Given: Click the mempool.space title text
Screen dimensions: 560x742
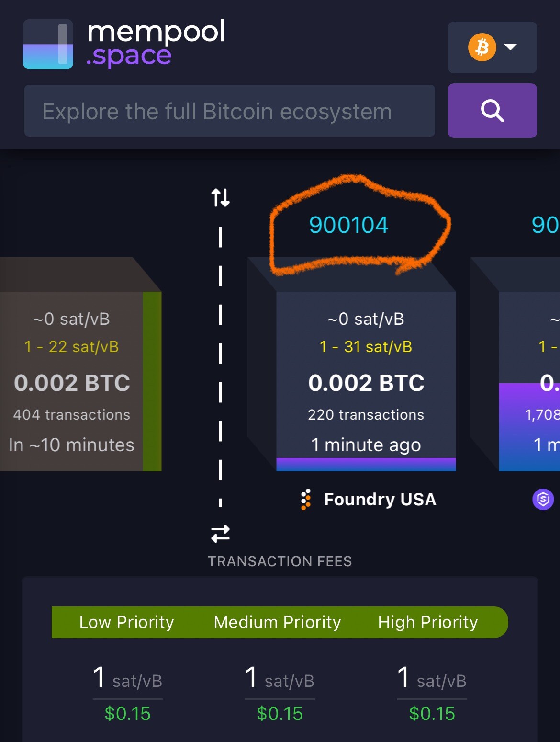Looking at the screenshot, I should tap(156, 43).
